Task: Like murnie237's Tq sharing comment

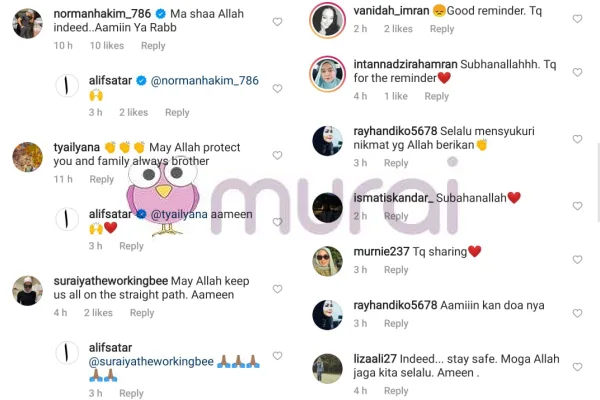Action: pos(577,260)
